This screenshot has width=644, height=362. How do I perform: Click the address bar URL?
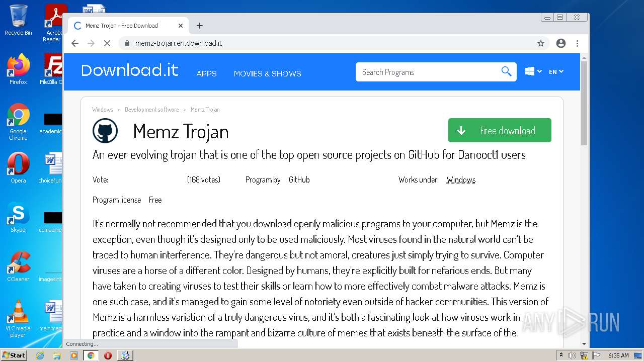(179, 43)
